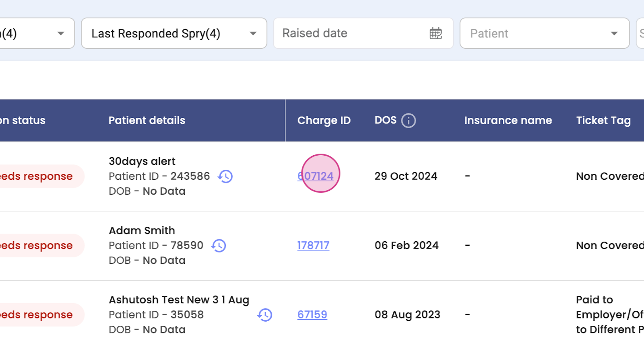Open history icon for Patient ID 243586
This screenshot has height=341, width=644.
point(225,177)
